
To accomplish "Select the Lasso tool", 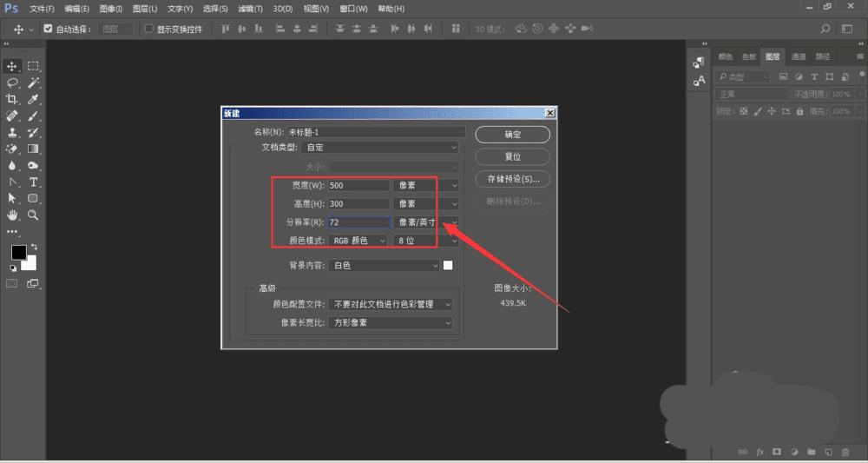I will pyautogui.click(x=12, y=83).
